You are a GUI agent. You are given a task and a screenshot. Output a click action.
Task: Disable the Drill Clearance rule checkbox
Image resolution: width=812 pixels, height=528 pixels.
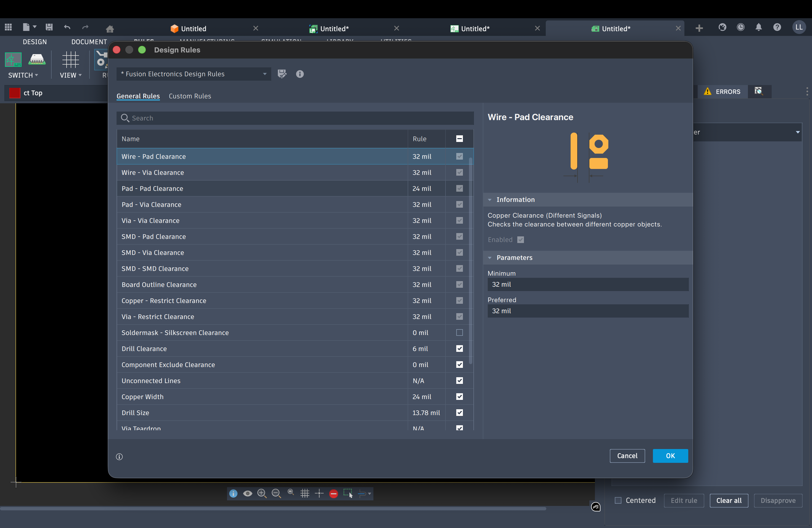tap(459, 349)
